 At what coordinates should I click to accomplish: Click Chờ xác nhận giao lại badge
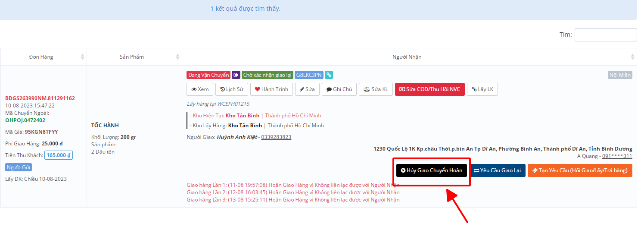[x=268, y=75]
